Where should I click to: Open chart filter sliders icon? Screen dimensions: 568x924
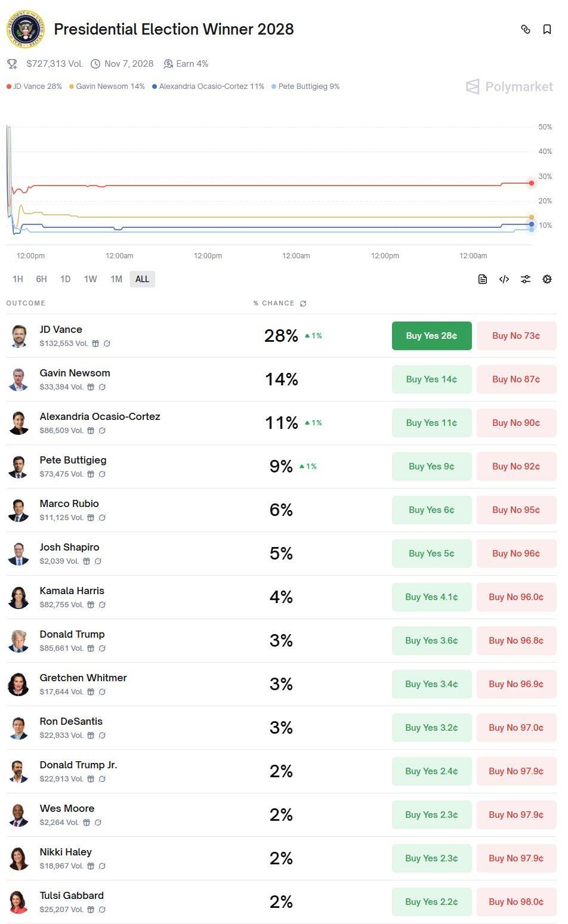pos(526,279)
